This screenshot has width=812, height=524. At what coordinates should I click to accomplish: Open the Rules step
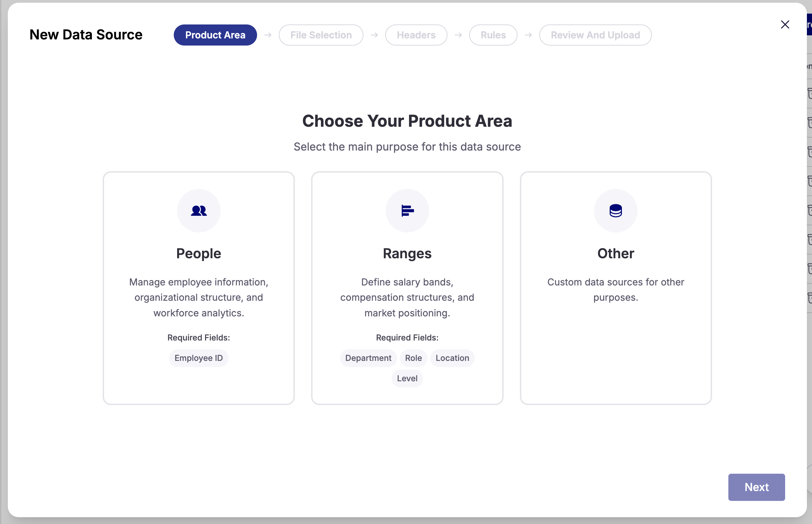click(x=493, y=35)
